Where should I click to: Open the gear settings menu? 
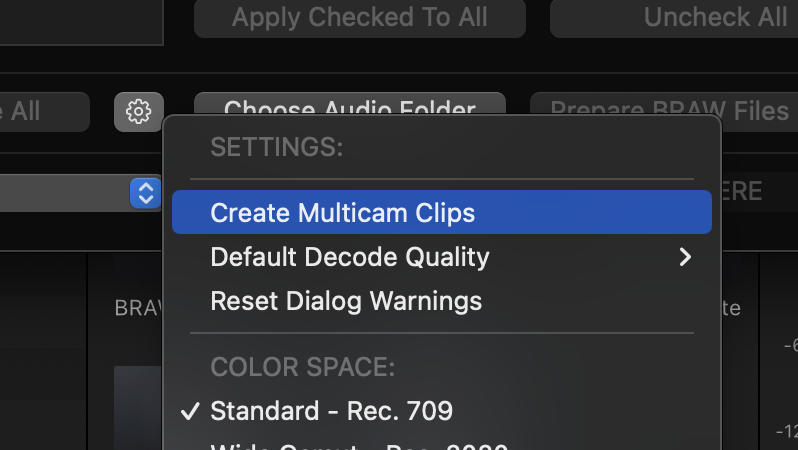click(138, 111)
